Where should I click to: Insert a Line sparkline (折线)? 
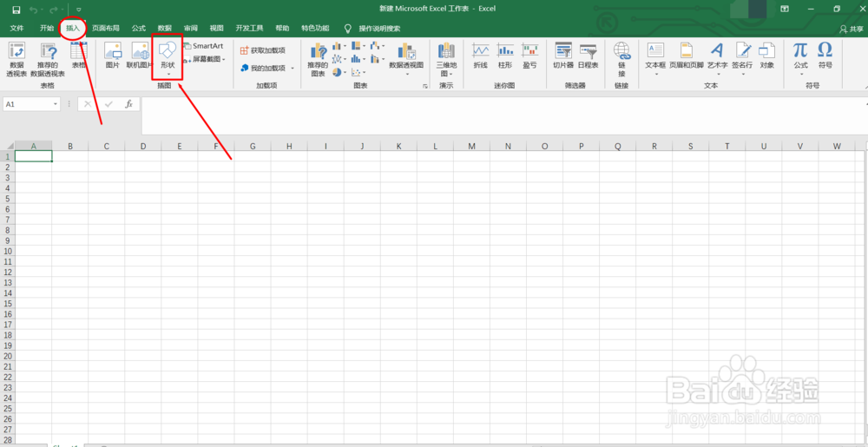click(481, 56)
